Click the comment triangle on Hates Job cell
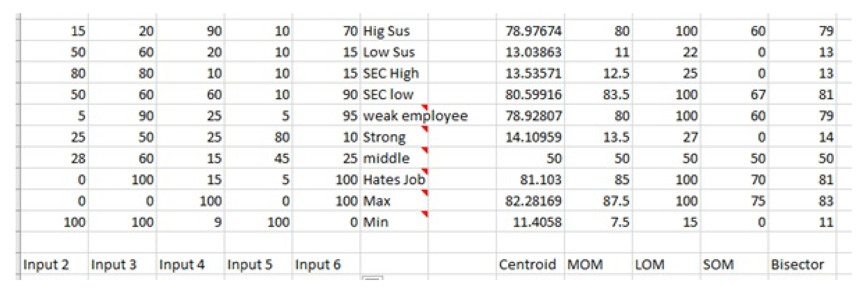The width and height of the screenshot is (868, 293). (x=425, y=171)
